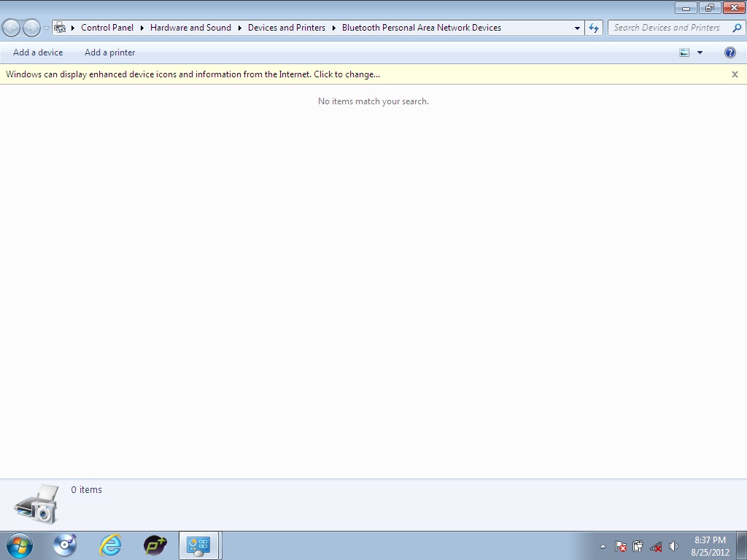
Task: Click the active Control Panel taskbar button
Action: click(x=198, y=545)
